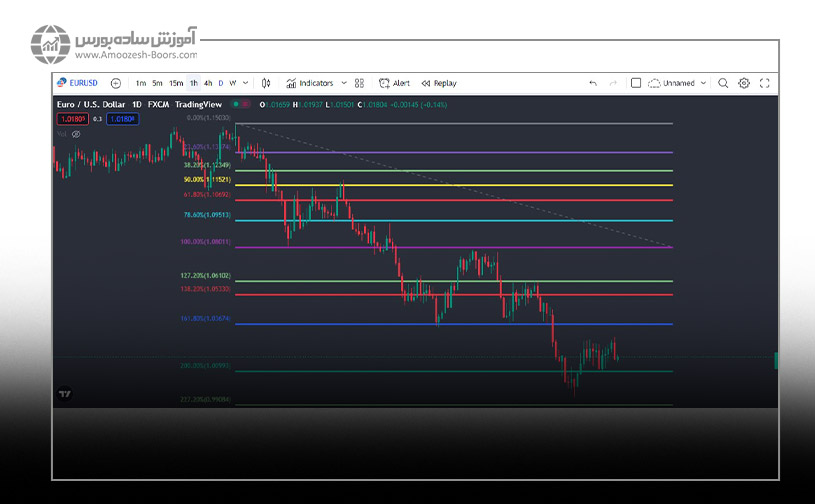The height and width of the screenshot is (504, 815).
Task: Expand the Indicators favorites dropdown arrow
Action: 344,83
